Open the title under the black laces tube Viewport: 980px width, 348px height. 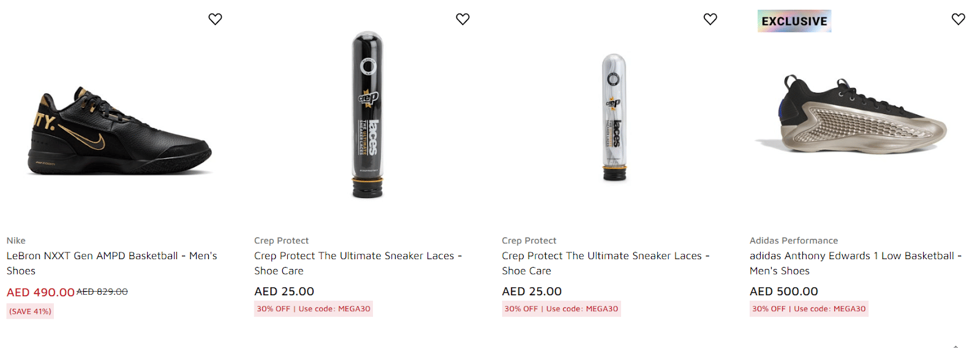(x=358, y=263)
